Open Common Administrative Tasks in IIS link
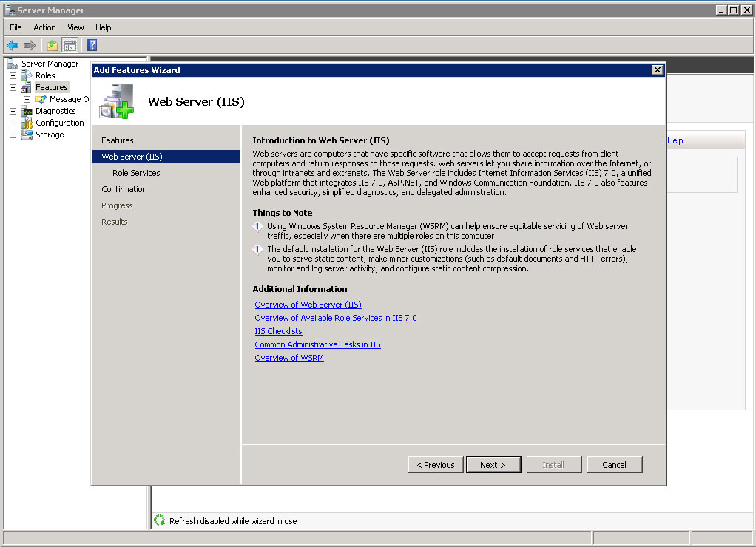Screen dimensions: 756x547 point(318,344)
